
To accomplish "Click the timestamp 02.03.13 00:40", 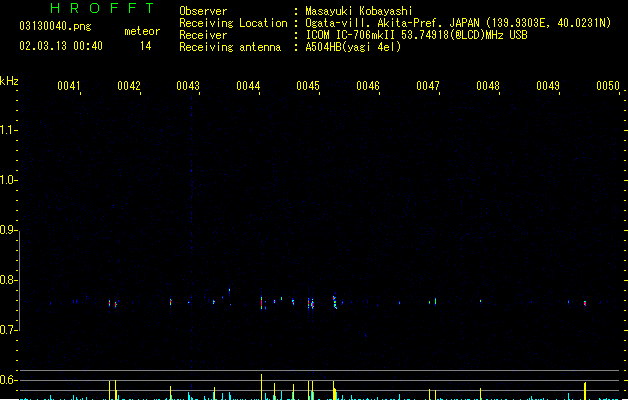I will 61,46.
